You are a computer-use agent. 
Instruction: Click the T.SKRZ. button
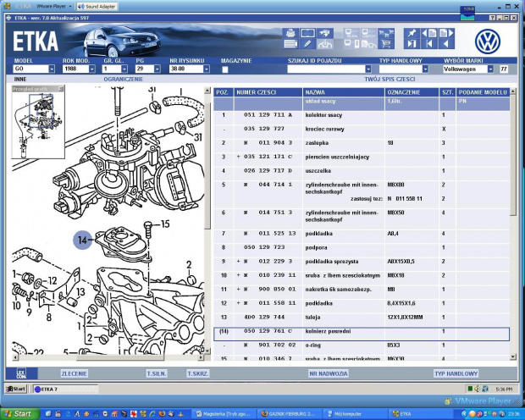click(x=198, y=373)
